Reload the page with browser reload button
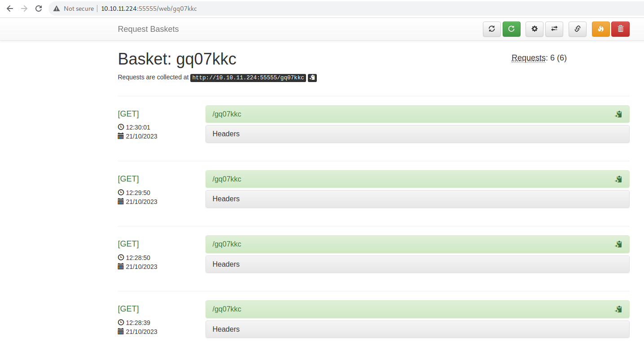 point(39,9)
